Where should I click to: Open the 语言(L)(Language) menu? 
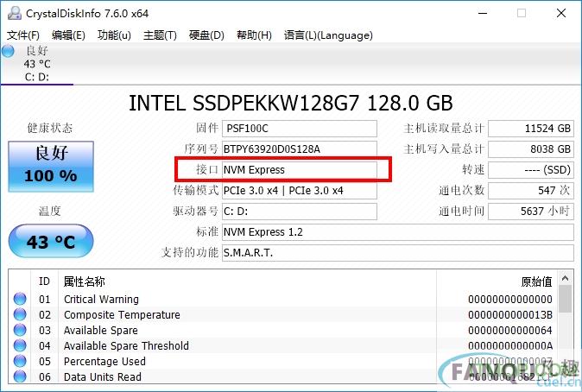328,35
